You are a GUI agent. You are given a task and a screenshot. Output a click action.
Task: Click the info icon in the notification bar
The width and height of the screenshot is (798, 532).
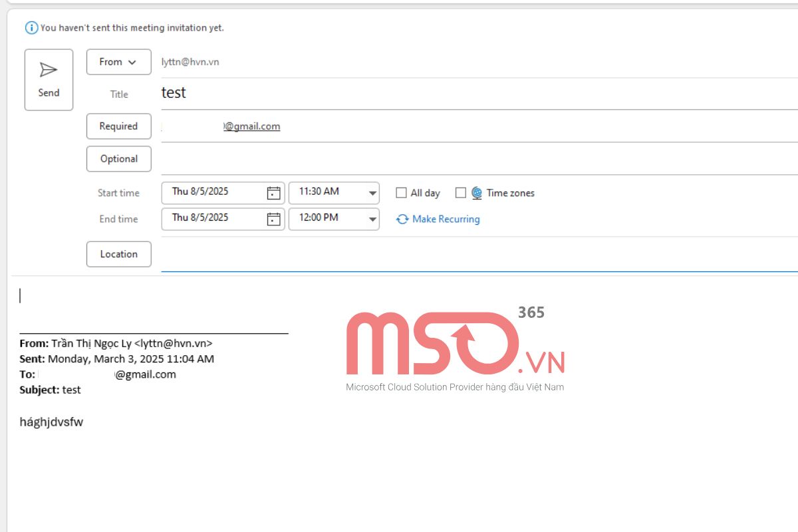[31, 28]
